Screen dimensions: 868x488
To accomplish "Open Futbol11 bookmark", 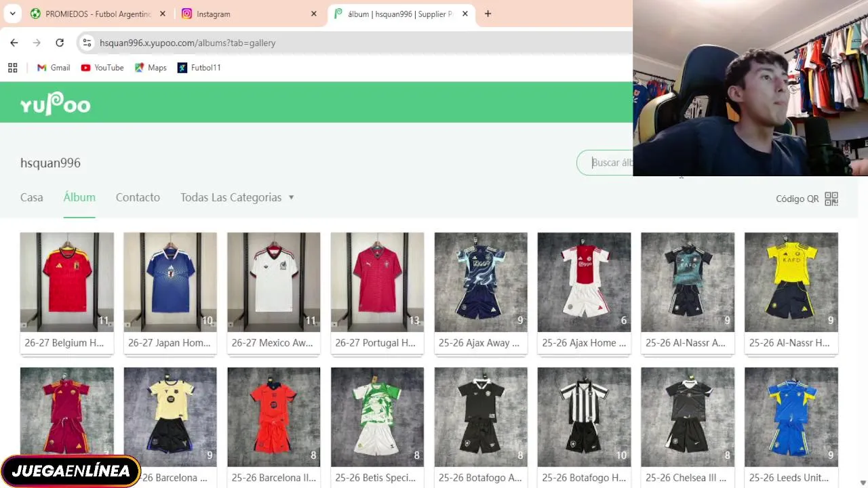I will (x=199, y=68).
